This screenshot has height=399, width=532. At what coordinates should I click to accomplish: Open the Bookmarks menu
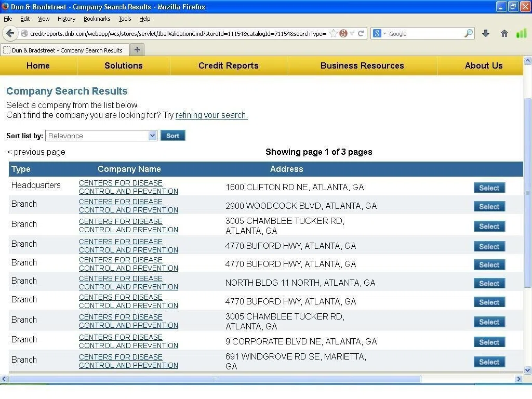[97, 19]
